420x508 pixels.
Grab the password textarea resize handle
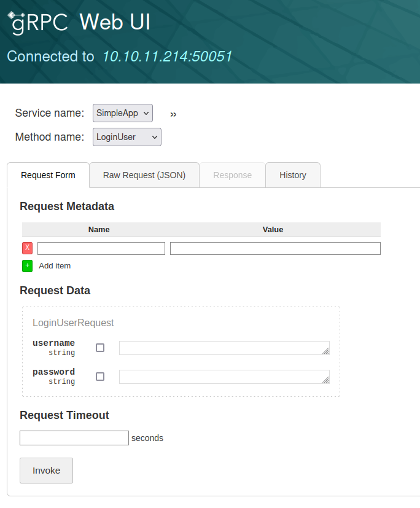click(x=326, y=380)
